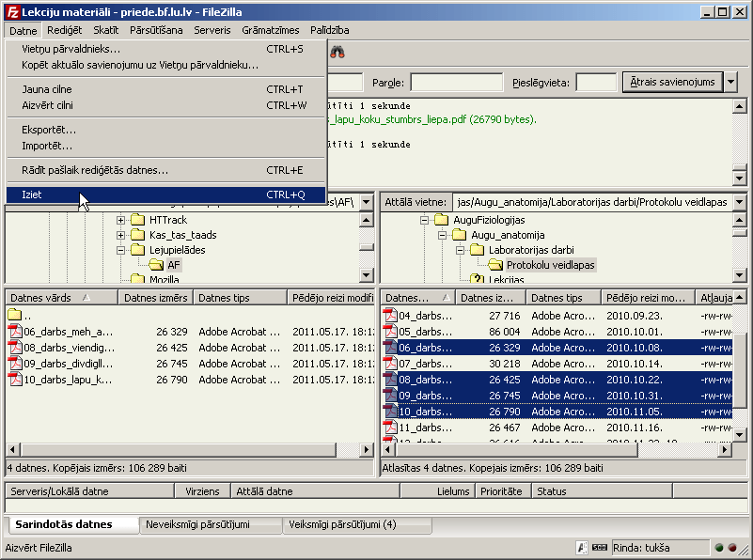Select the Kas_tas_taads folder
The height and width of the screenshot is (560, 753).
point(182,235)
